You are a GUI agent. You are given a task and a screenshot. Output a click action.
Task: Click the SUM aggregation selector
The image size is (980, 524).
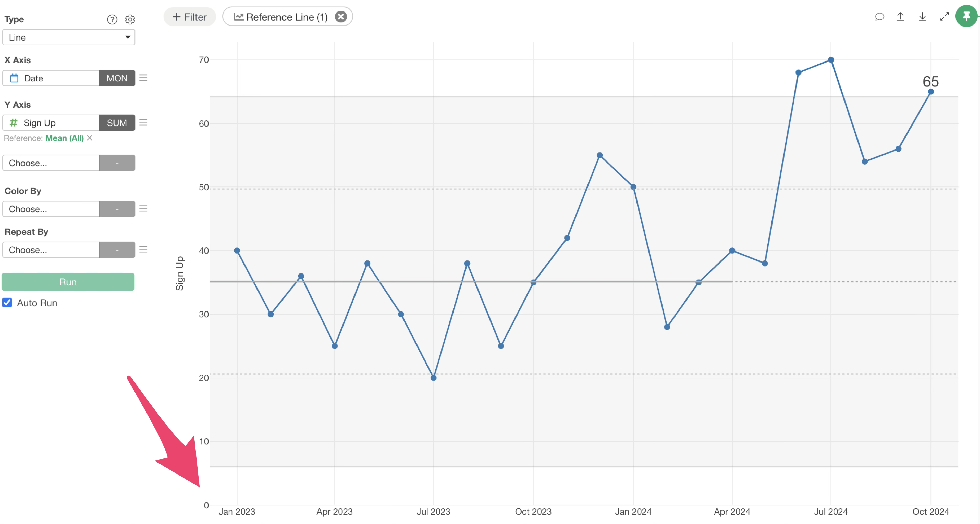117,122
